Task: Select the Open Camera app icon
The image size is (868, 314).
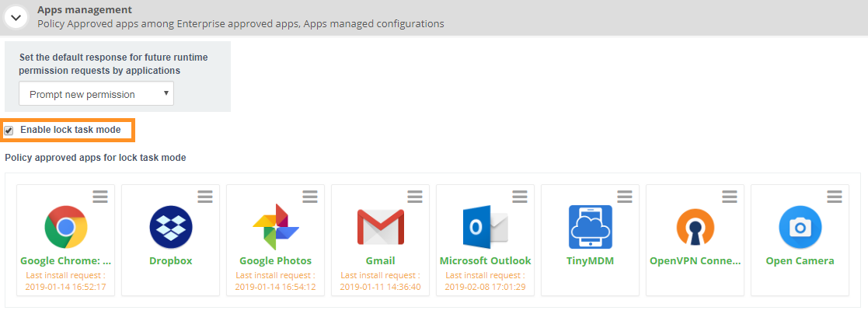Action: pyautogui.click(x=800, y=227)
